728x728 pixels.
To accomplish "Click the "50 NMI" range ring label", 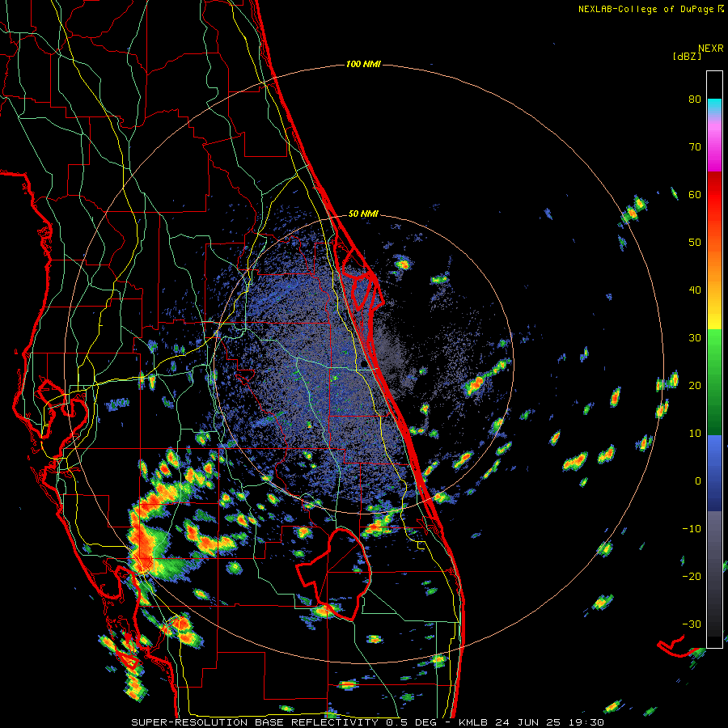I will 363,214.
